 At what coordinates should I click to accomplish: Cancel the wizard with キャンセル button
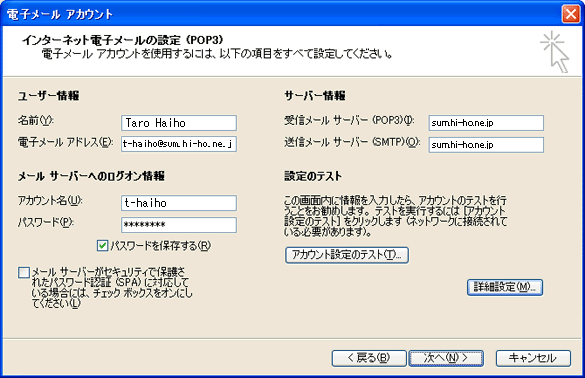point(533,358)
